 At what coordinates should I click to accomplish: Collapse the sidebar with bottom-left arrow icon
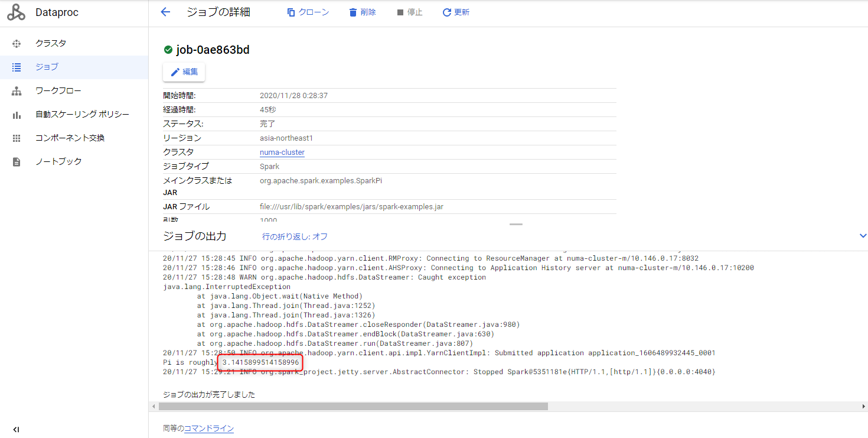[x=17, y=429]
